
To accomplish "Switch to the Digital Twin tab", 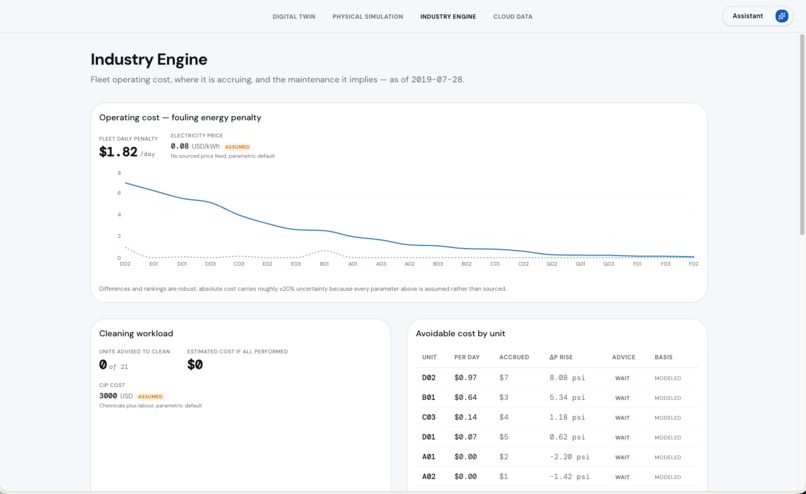I will (x=294, y=16).
